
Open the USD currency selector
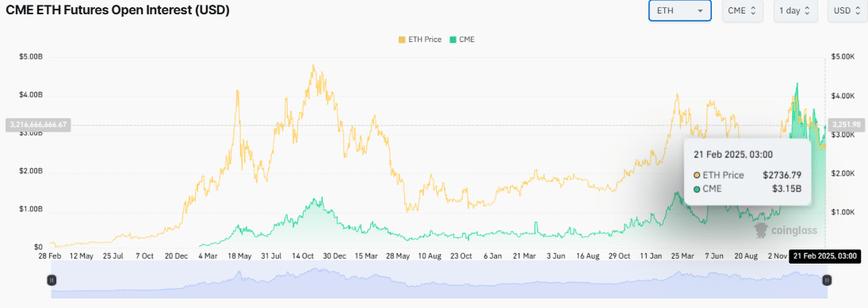pyautogui.click(x=847, y=10)
